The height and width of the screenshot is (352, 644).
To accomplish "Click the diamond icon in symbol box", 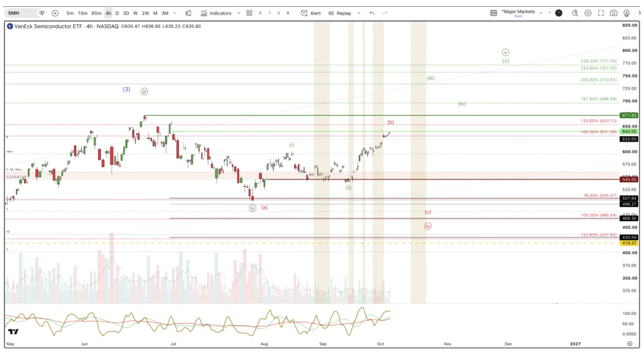I will [42, 13].
